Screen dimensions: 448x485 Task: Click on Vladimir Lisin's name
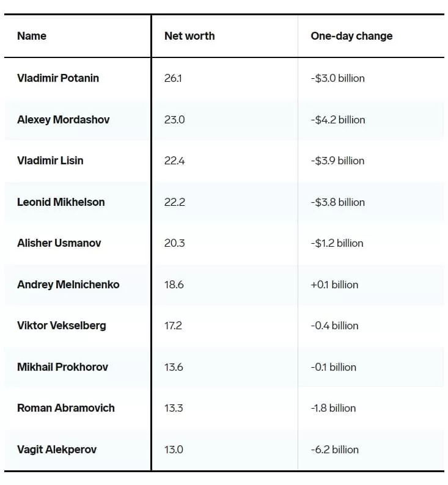click(51, 161)
